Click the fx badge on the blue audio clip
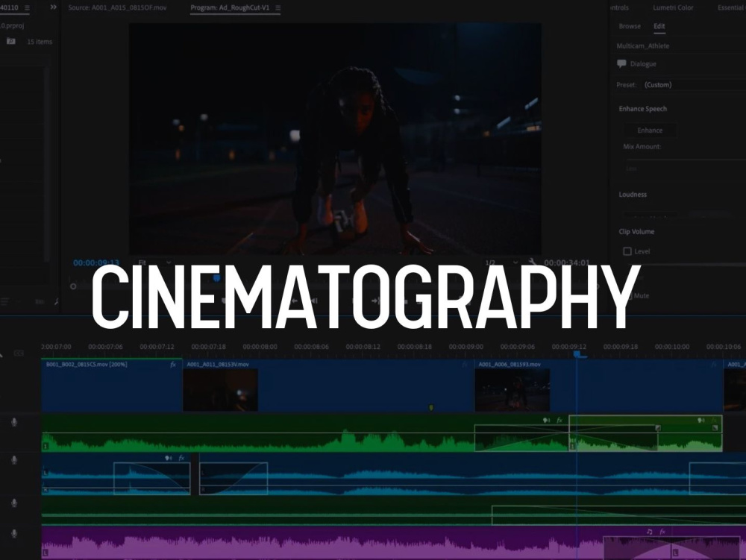Viewport: 746px width, 560px height. (x=181, y=458)
